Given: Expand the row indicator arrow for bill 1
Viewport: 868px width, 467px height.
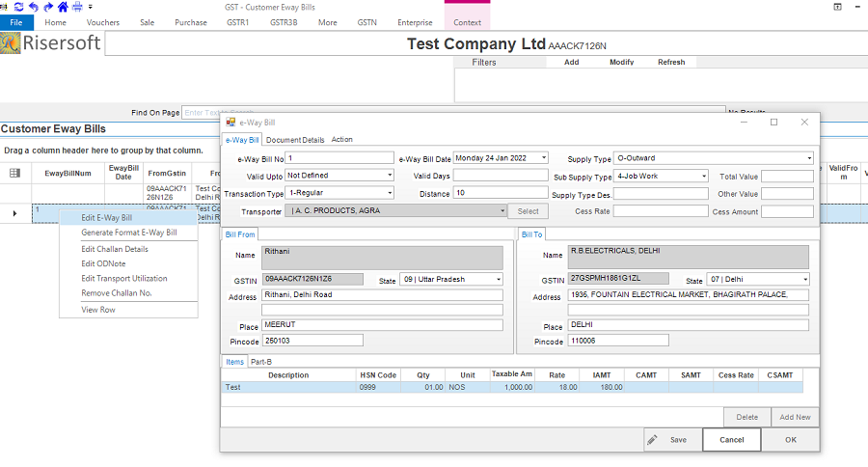Looking at the screenshot, I should pyautogui.click(x=14, y=212).
